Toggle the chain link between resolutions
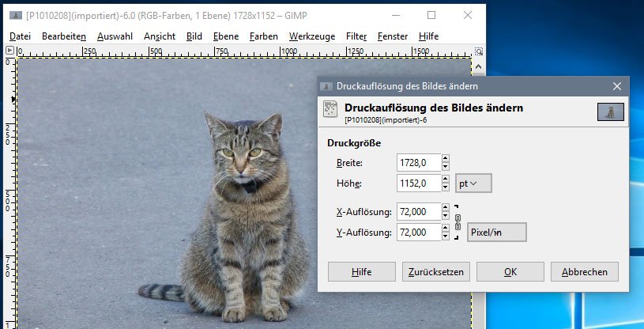The width and height of the screenshot is (644, 329). point(458,222)
